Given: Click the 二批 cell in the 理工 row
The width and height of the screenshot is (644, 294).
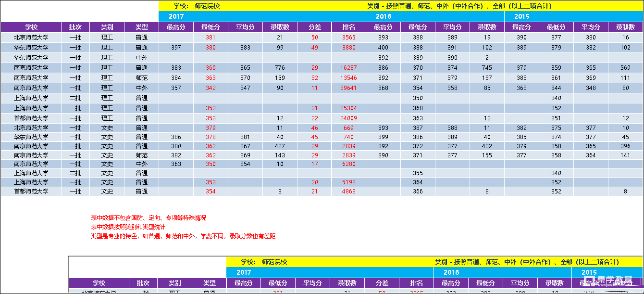Looking at the screenshot, I should click(x=75, y=98).
